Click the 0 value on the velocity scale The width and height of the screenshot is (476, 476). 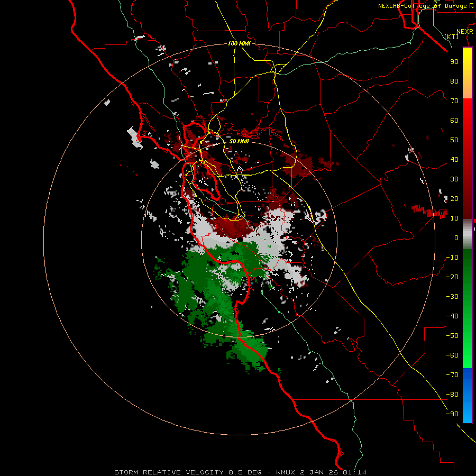click(456, 237)
